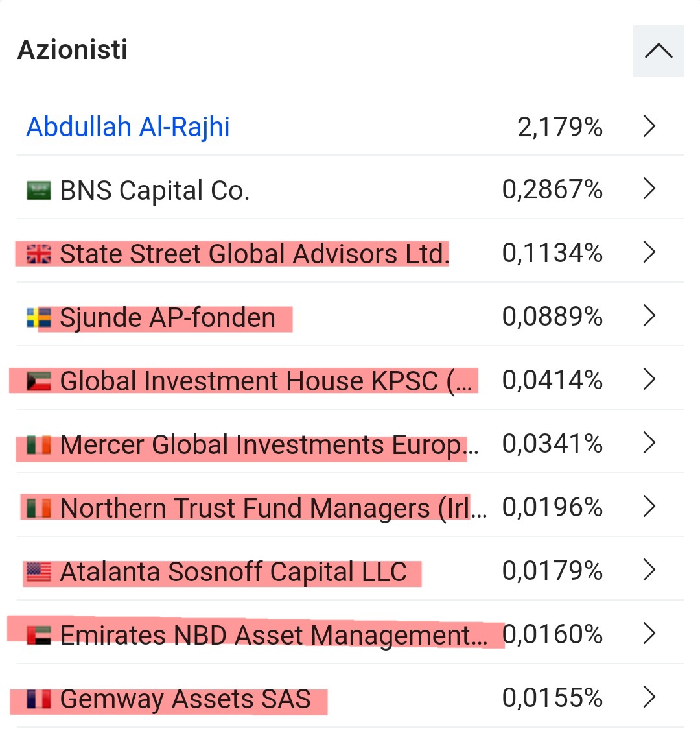Image resolution: width=700 pixels, height=742 pixels.
Task: Open details arrow for Emirates NBD Asset Management
Action: click(649, 634)
